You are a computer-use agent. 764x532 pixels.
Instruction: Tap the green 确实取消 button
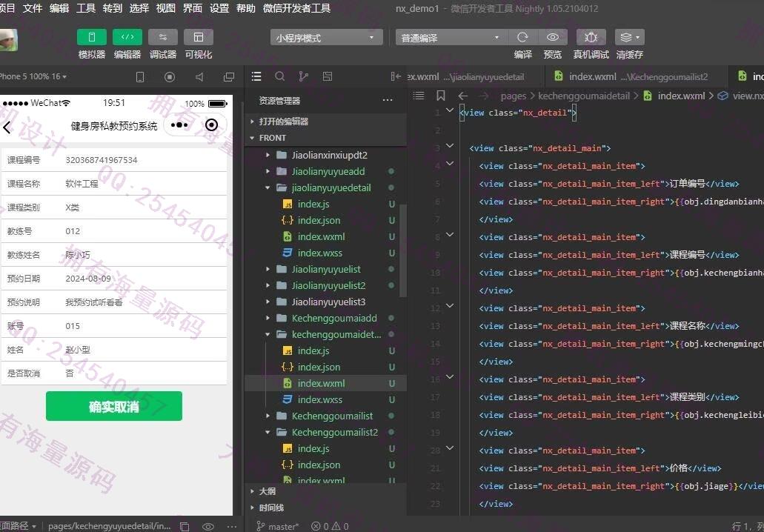tap(114, 406)
